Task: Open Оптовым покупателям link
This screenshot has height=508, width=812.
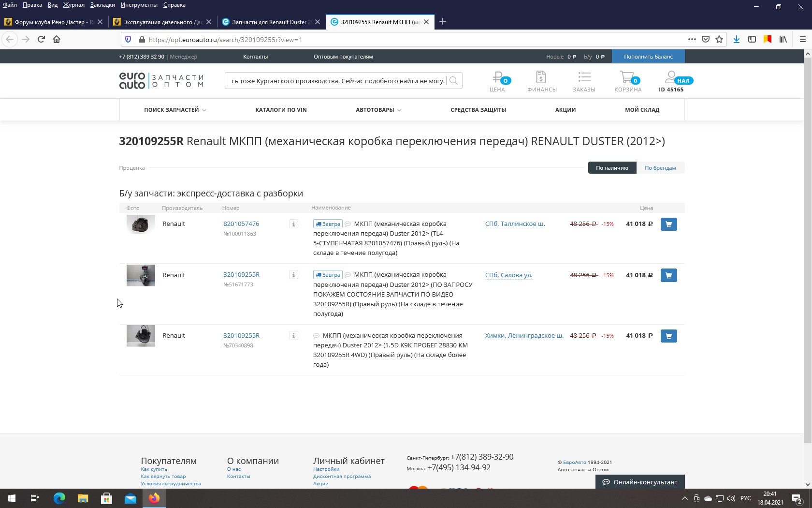Action: (343, 57)
